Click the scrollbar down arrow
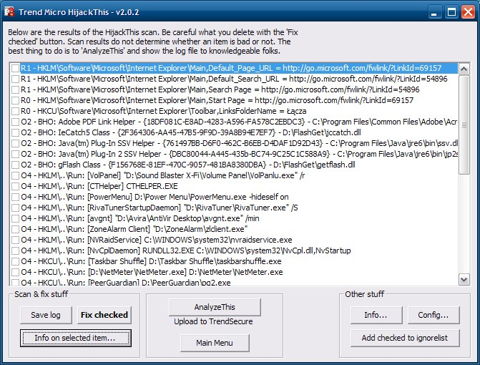 pyautogui.click(x=464, y=279)
